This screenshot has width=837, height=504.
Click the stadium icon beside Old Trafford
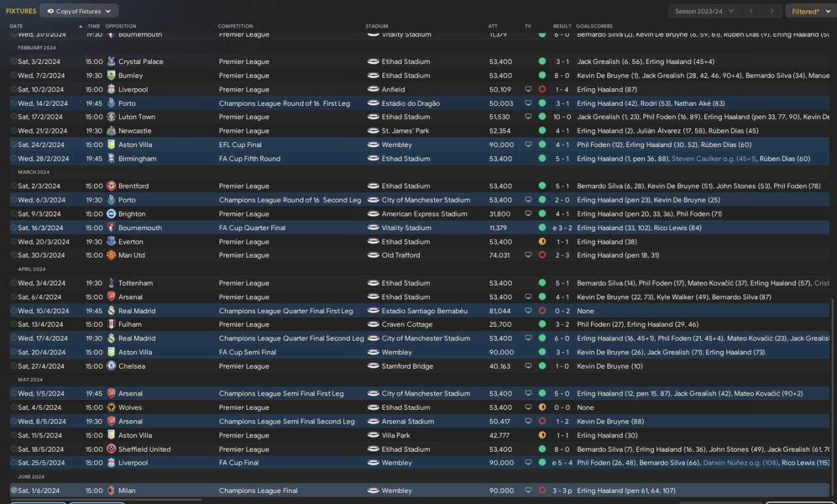tap(373, 255)
